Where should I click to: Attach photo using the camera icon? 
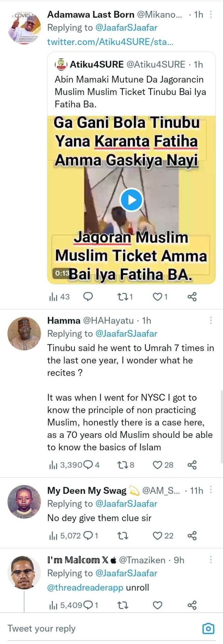(208, 629)
